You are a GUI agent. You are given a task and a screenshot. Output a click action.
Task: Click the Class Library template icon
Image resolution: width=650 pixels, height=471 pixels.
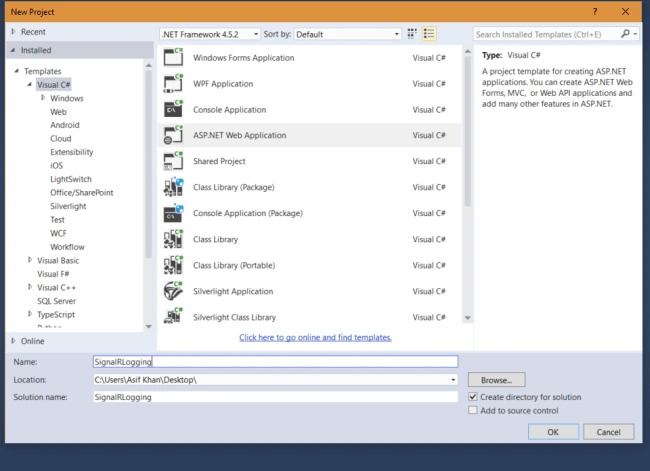[173, 239]
